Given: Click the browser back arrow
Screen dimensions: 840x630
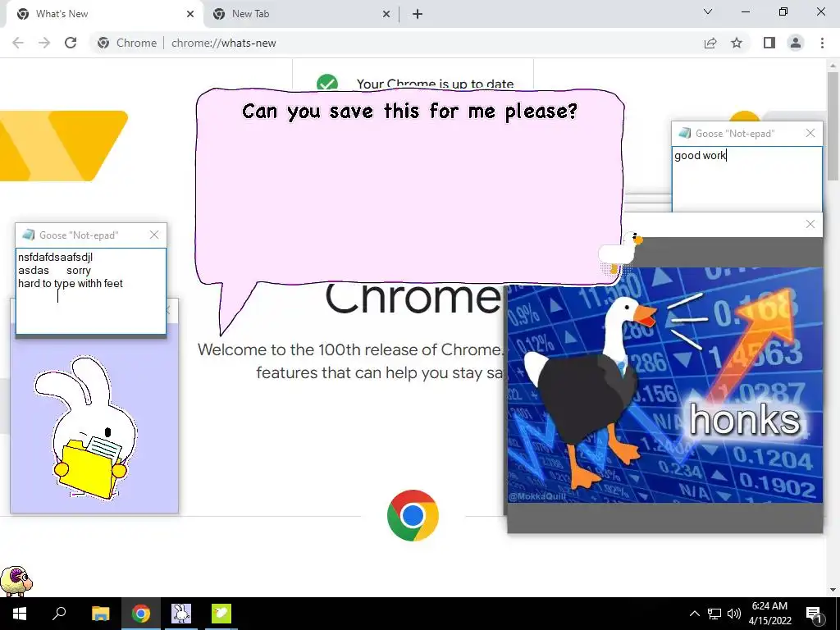Looking at the screenshot, I should (x=18, y=43).
